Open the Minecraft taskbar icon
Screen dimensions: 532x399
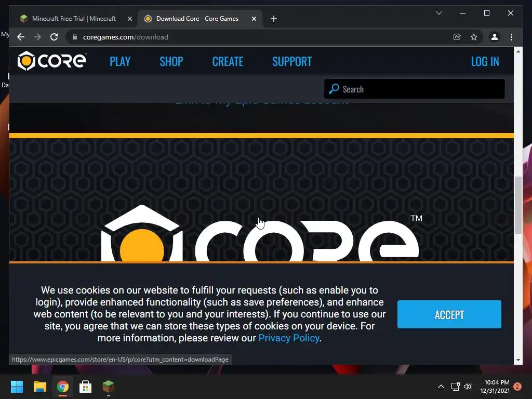click(108, 387)
